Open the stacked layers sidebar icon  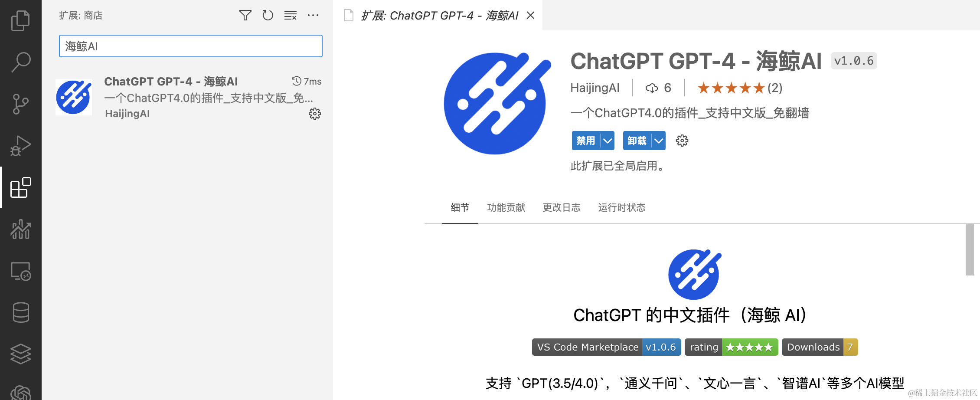[20, 354]
